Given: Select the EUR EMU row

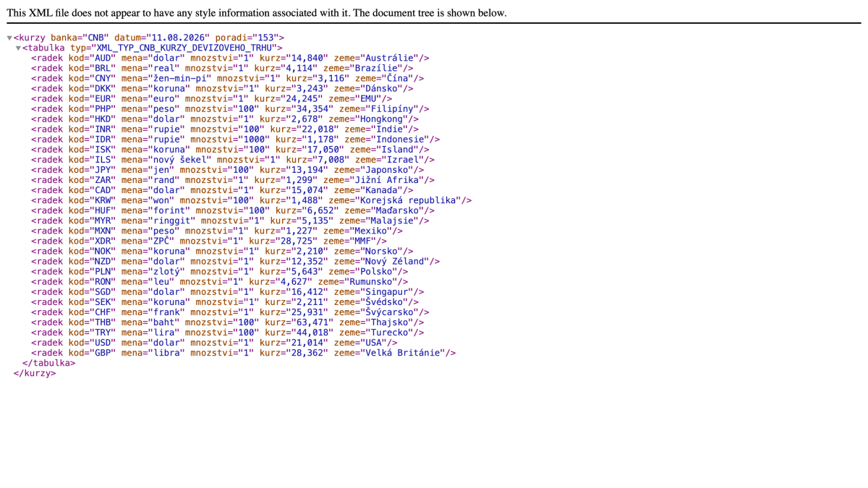Looking at the screenshot, I should pos(211,98).
